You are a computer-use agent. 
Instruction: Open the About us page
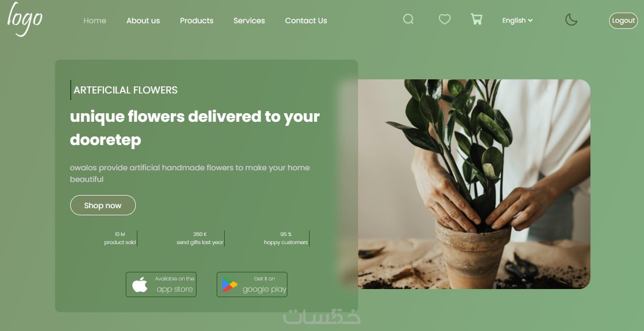click(143, 21)
